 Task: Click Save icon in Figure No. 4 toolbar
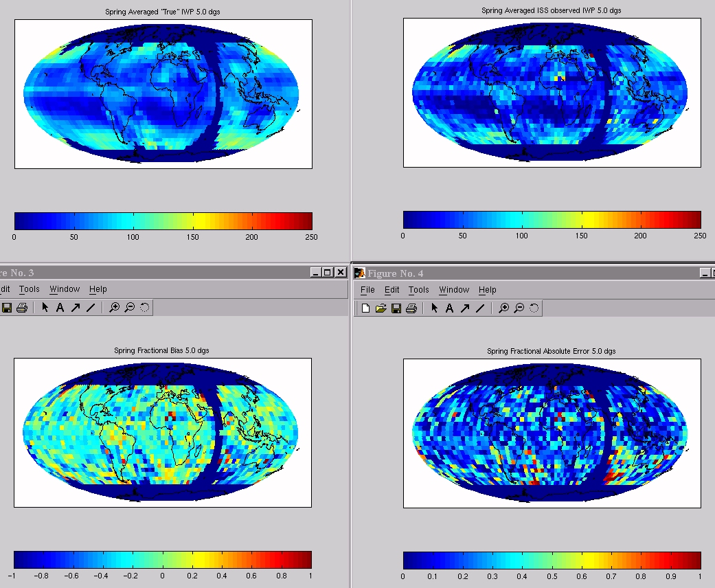pyautogui.click(x=396, y=308)
